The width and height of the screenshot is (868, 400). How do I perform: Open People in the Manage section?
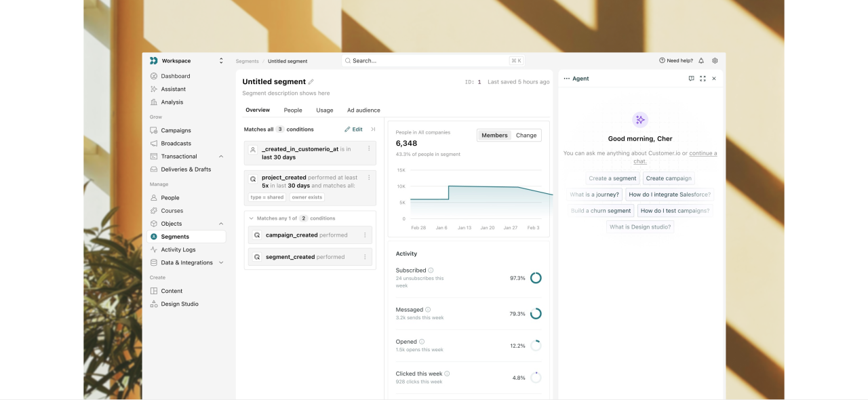tap(170, 198)
